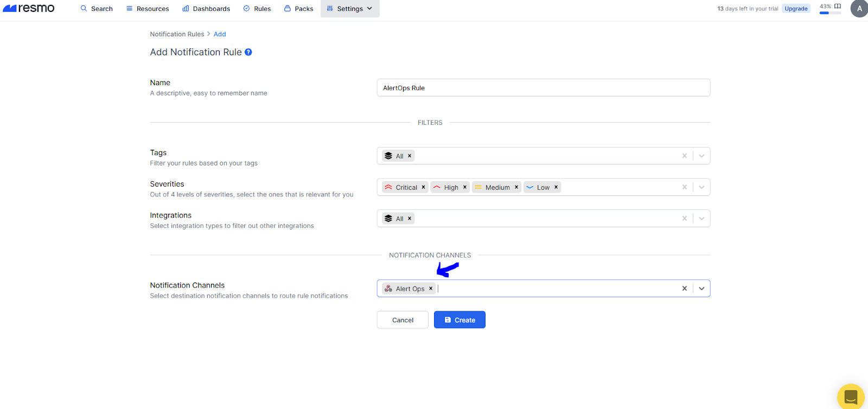The height and width of the screenshot is (409, 868).
Task: Remove the High severity tag
Action: tap(465, 187)
